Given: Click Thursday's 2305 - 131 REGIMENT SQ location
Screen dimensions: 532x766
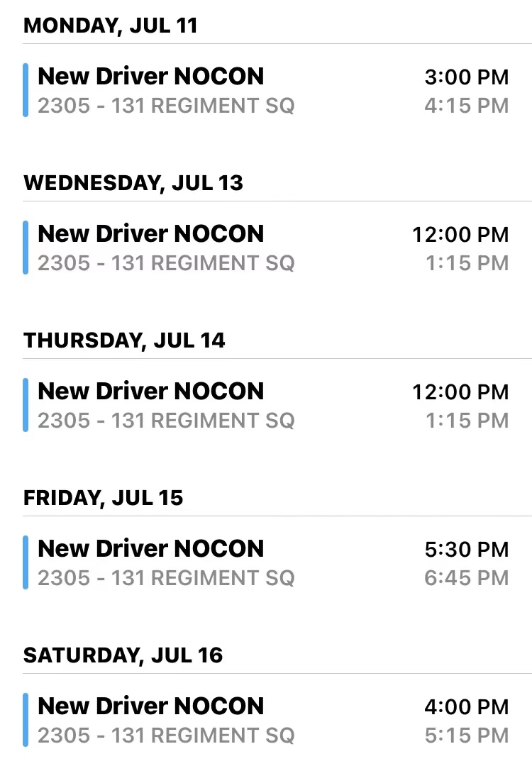Looking at the screenshot, I should coord(166,421).
